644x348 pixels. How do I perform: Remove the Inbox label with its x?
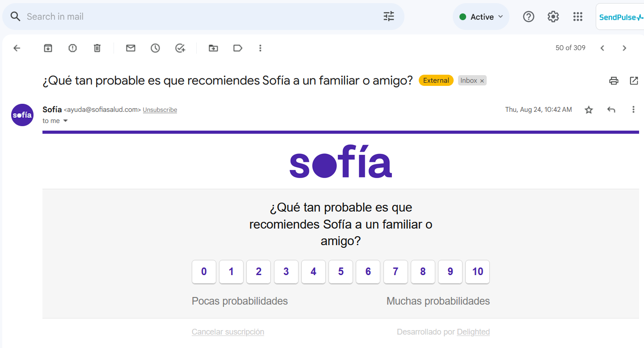[482, 81]
